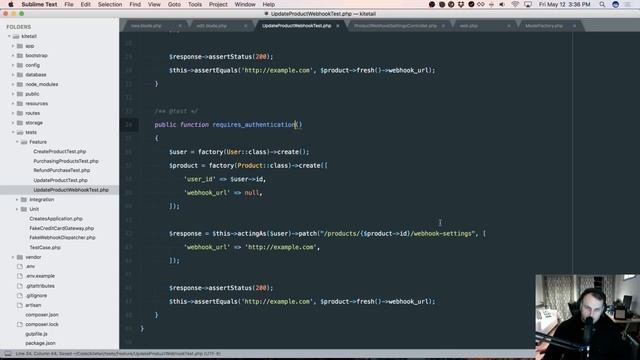This screenshot has height=360, width=640.
Task: Collapse the tests folder arrow
Action: (x=13, y=132)
